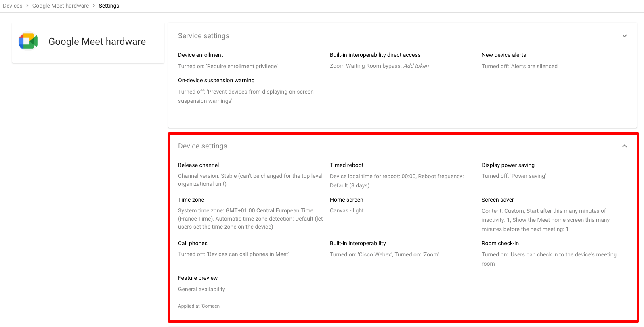Open the Release channel setting
Screen dimensions: 644x327
point(199,165)
